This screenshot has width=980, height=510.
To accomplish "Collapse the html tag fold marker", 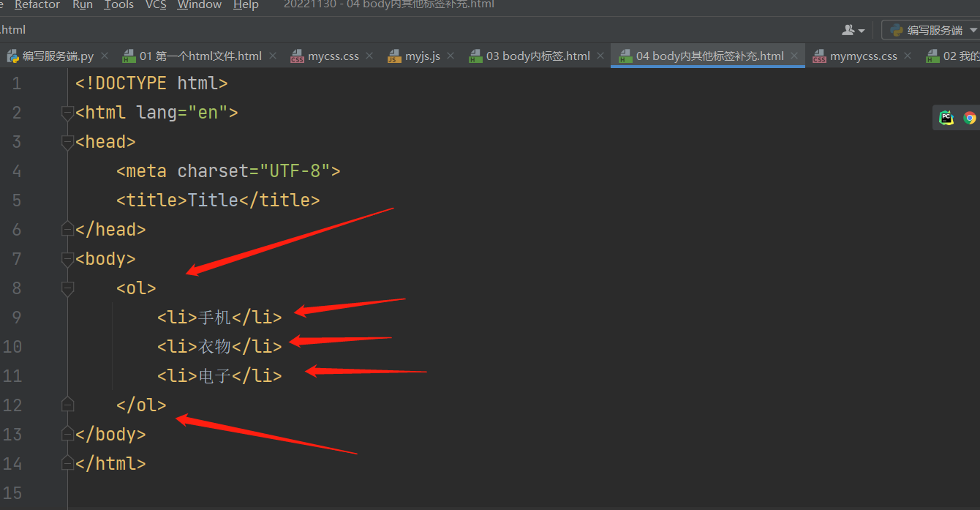I will pos(67,113).
